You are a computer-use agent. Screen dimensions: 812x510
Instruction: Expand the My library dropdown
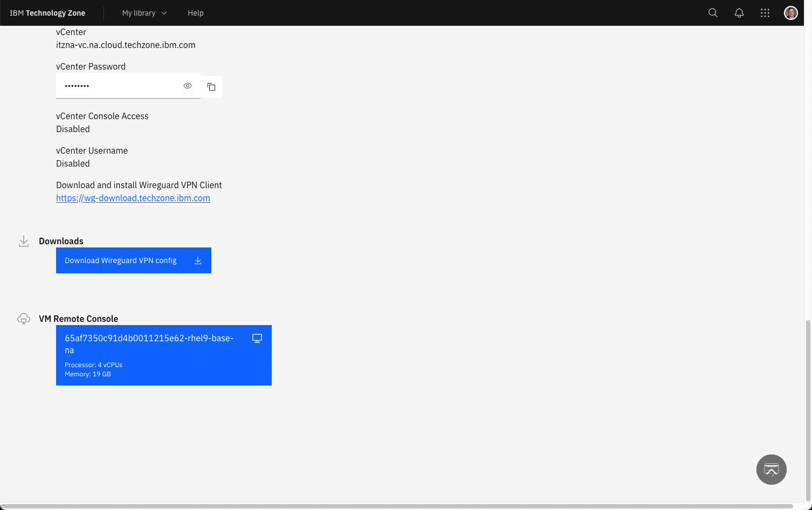[x=144, y=13]
